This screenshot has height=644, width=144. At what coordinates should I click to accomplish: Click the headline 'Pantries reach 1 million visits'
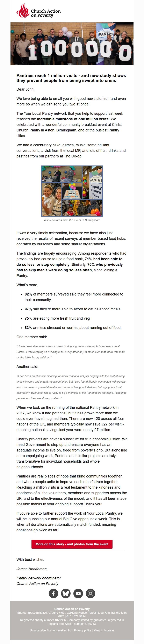coord(71,78)
